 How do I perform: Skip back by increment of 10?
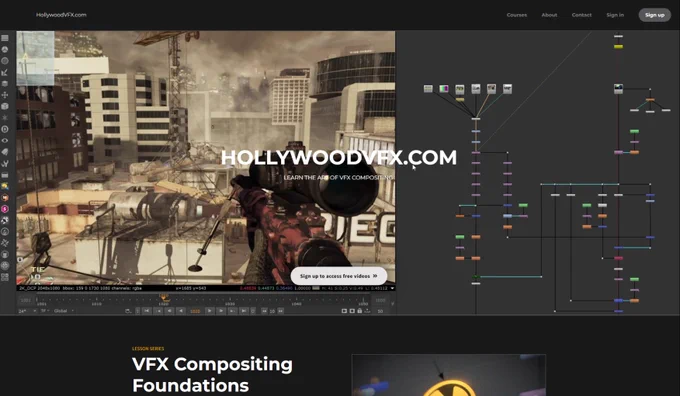click(x=264, y=311)
